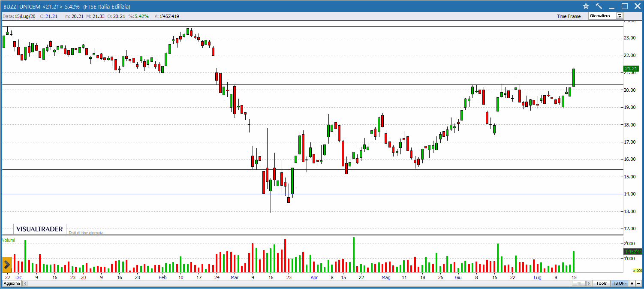Maximize the BUZZI UNICEM chart window
Screen dimensions: 644x289
[625, 6]
